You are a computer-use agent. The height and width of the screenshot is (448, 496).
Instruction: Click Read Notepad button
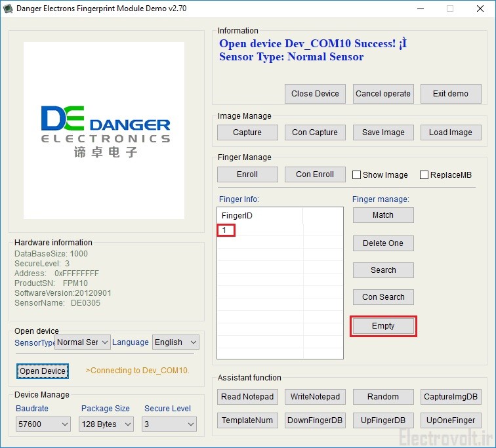pos(247,396)
